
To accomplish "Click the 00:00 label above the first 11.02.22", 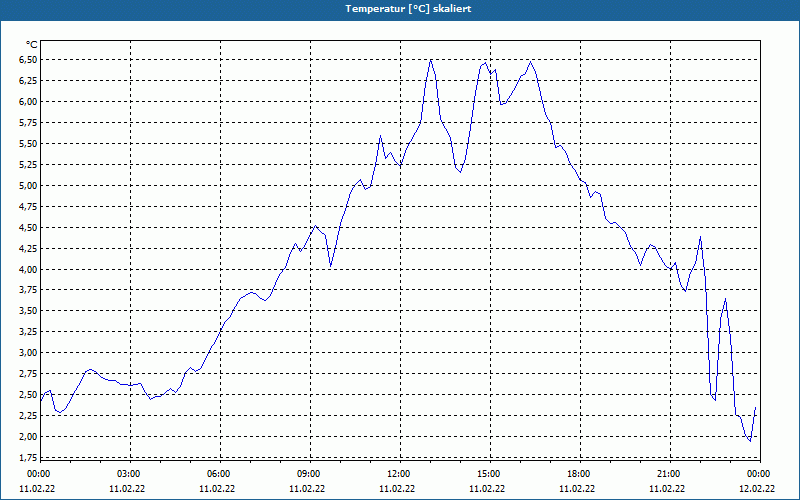I will [39, 474].
